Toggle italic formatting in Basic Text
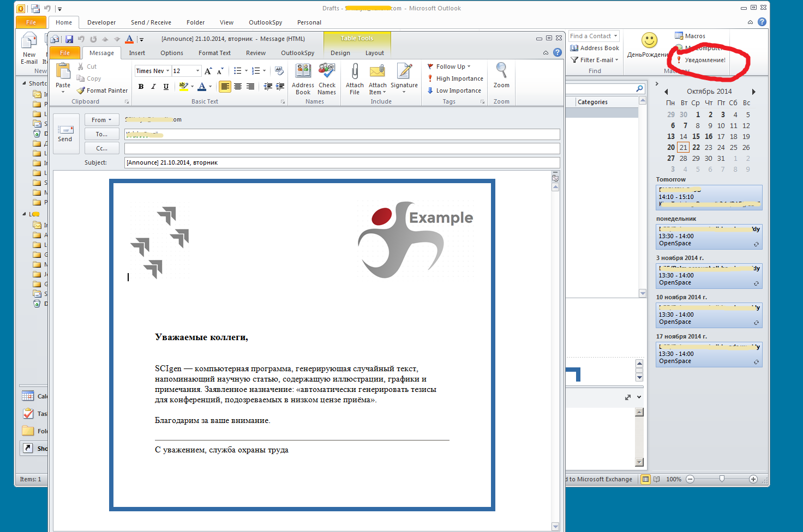803x532 pixels. pos(153,87)
